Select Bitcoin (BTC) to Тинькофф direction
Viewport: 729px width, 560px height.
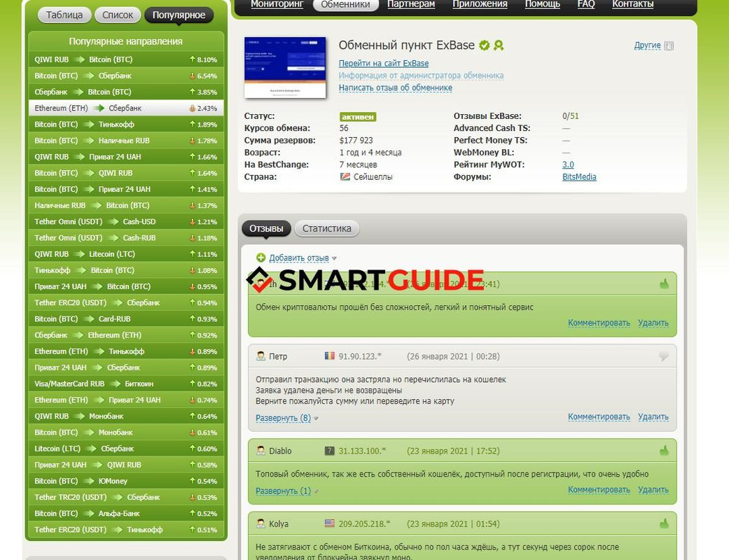[x=126, y=125]
